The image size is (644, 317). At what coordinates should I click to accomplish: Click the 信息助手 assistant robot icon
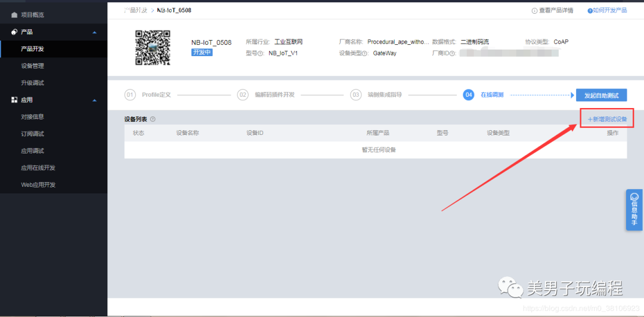634,196
